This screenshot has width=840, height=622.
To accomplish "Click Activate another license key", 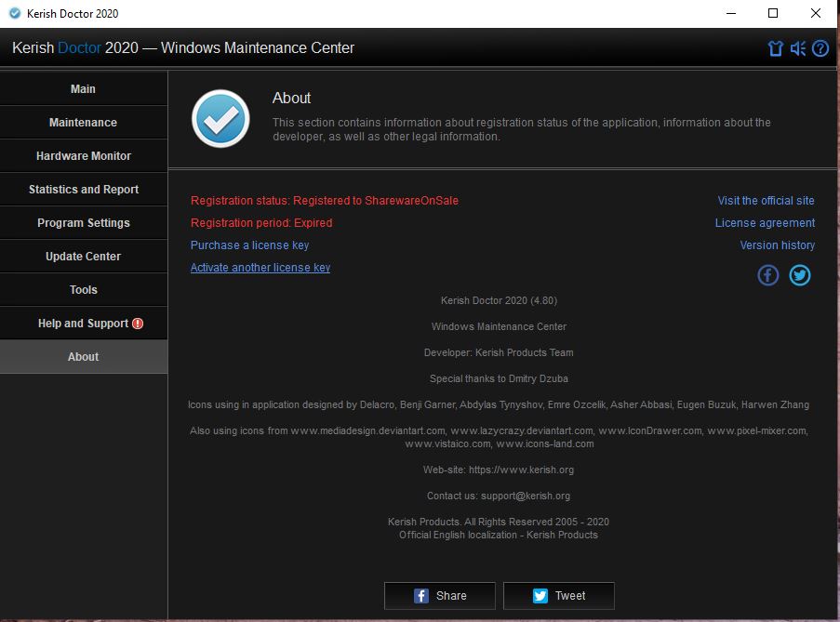I will (x=260, y=268).
